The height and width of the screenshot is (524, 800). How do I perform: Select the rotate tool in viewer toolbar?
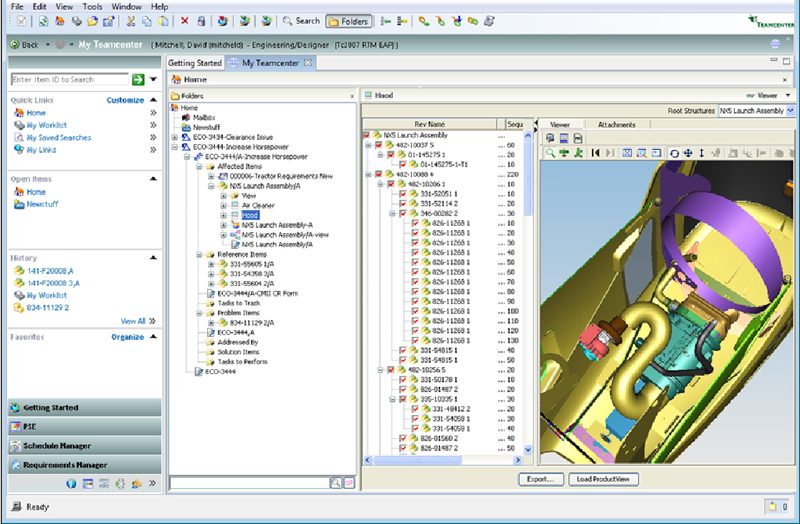(x=674, y=153)
